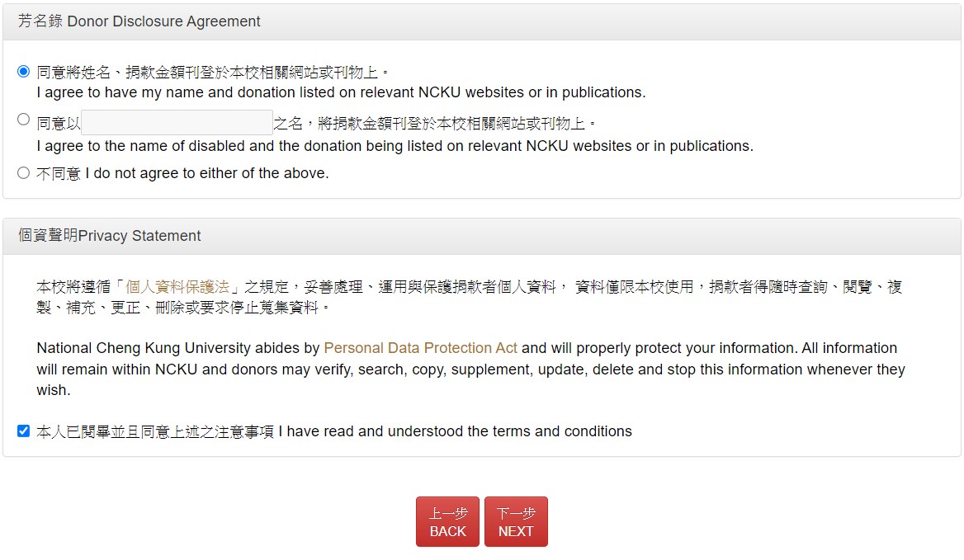Viewport: 964px width, 560px height.
Task: Click the "I agree to have my name" English text
Action: coord(340,92)
